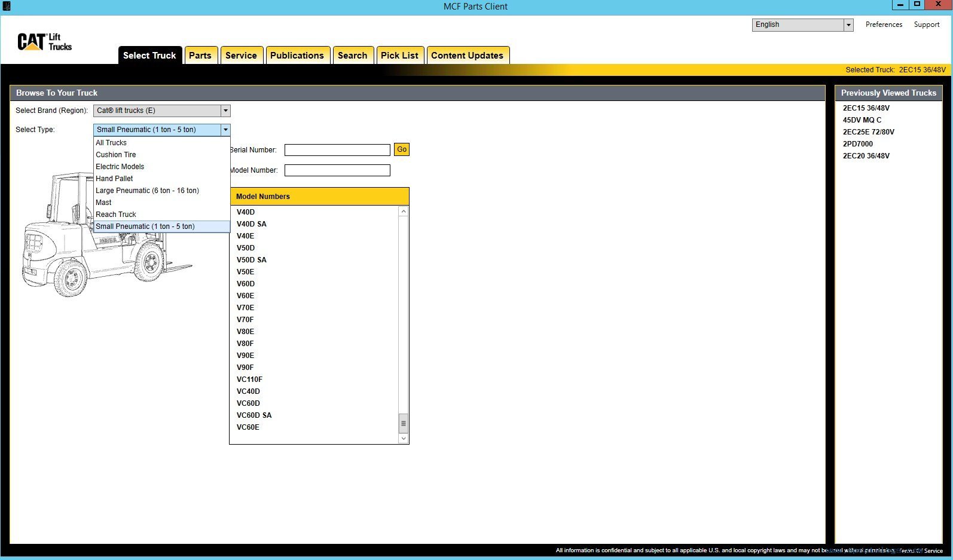Go to the Search tab
The image size is (953, 560).
353,55
